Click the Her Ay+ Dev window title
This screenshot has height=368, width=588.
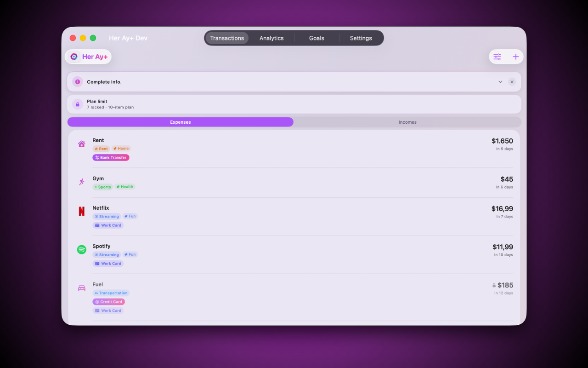click(128, 38)
